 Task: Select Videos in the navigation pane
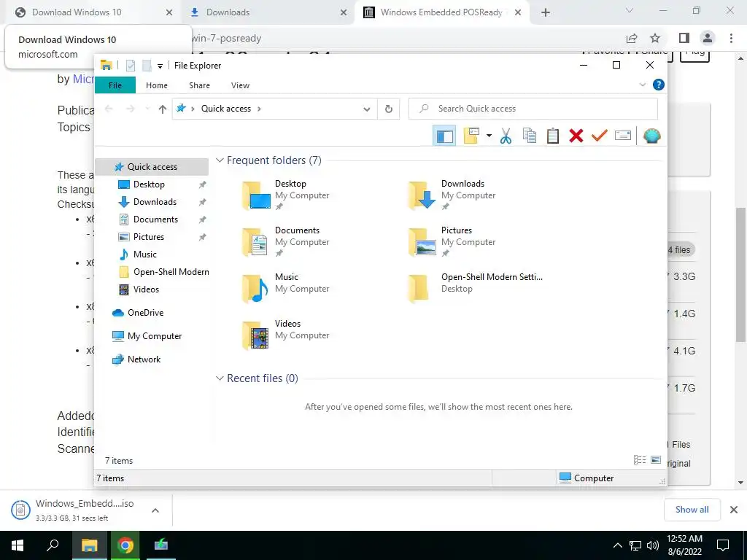point(146,289)
